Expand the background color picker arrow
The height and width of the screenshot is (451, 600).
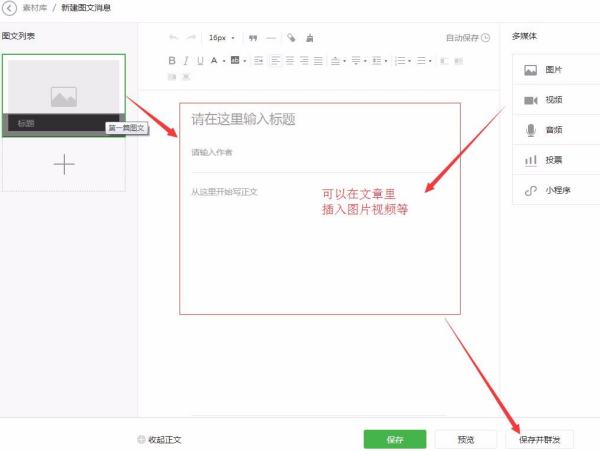click(245, 61)
